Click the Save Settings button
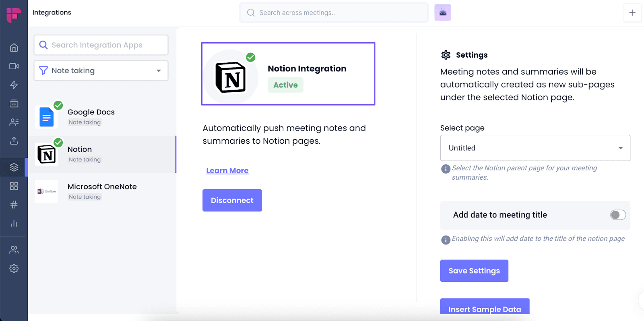 point(474,271)
